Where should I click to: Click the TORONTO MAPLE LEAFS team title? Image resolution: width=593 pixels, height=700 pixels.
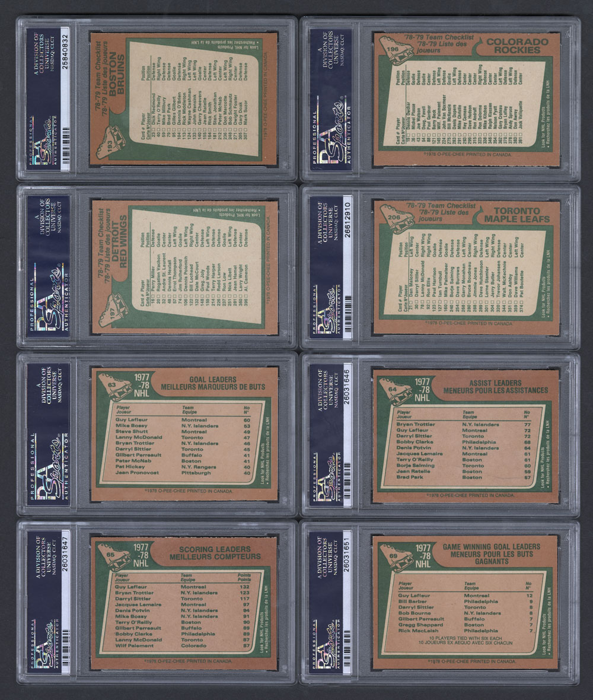click(x=517, y=215)
